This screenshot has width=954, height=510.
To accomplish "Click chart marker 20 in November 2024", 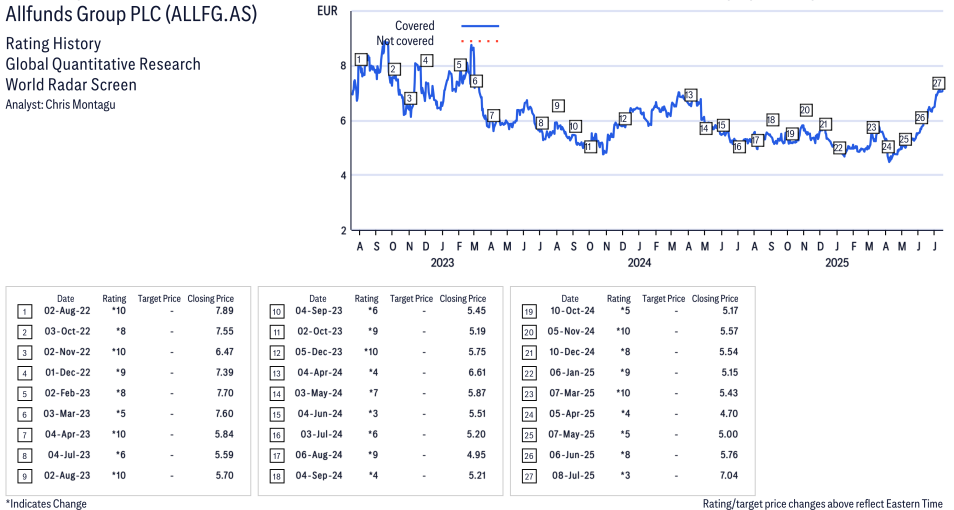I will click(806, 110).
